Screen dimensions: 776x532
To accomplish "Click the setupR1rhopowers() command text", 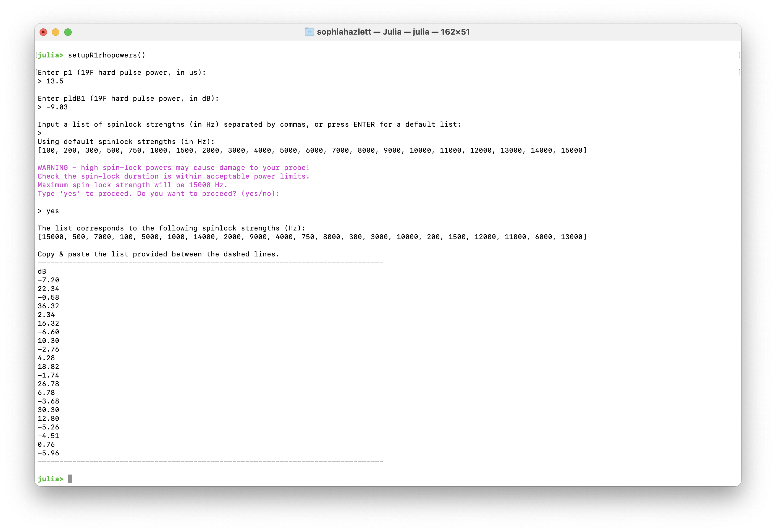I will tap(107, 55).
